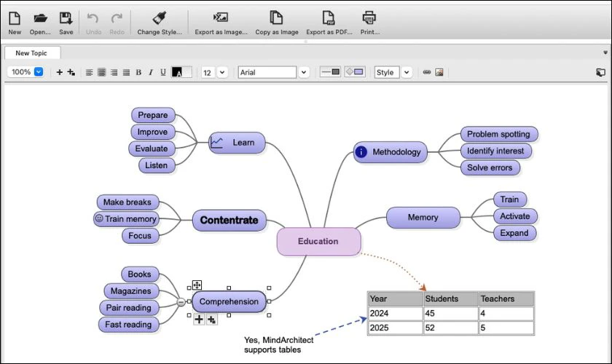Open a file with the Open icon

40,18
